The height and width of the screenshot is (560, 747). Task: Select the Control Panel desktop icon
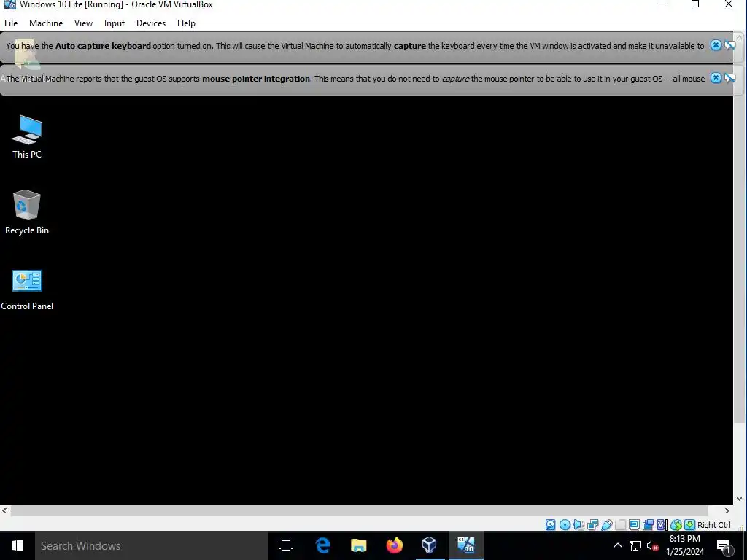click(x=27, y=289)
